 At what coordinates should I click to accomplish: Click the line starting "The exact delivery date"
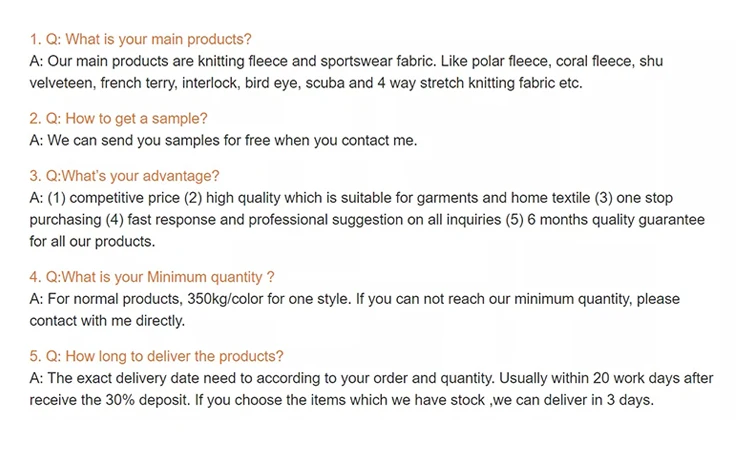(x=370, y=378)
